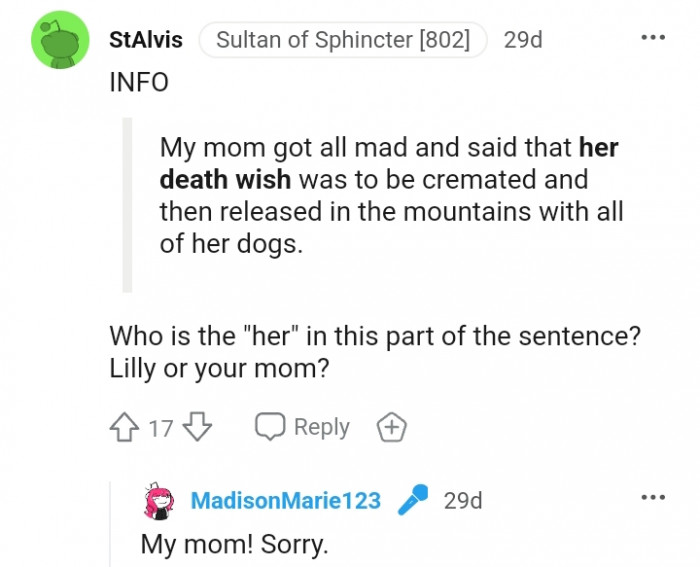Image resolution: width=700 pixels, height=567 pixels.
Task: Click the speech bubble reply icon
Action: (270, 428)
